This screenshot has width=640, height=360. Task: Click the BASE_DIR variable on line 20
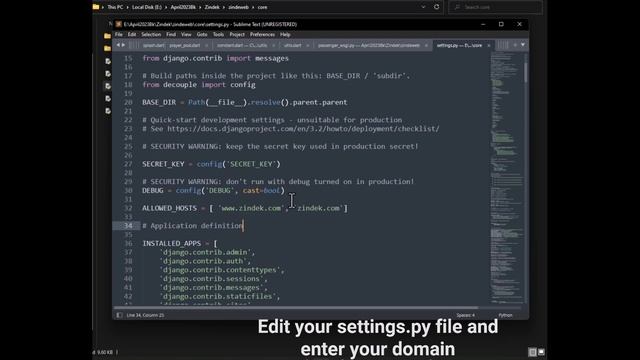click(159, 102)
